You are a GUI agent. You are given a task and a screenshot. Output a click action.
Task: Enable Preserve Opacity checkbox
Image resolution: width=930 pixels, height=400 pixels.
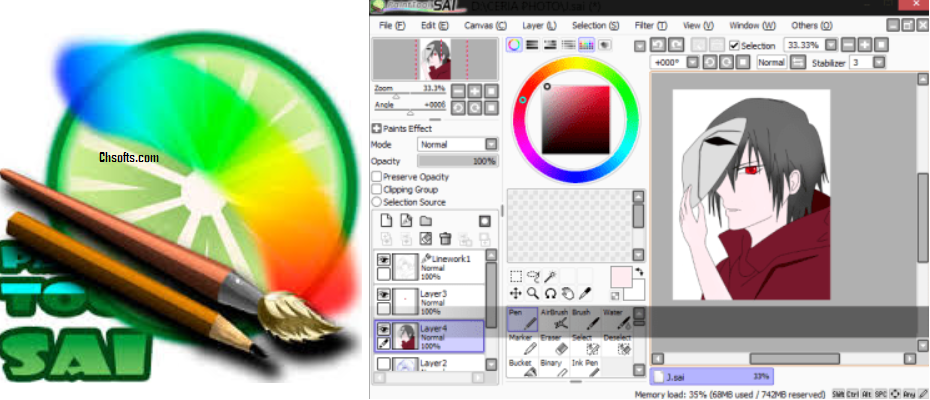pos(376,177)
